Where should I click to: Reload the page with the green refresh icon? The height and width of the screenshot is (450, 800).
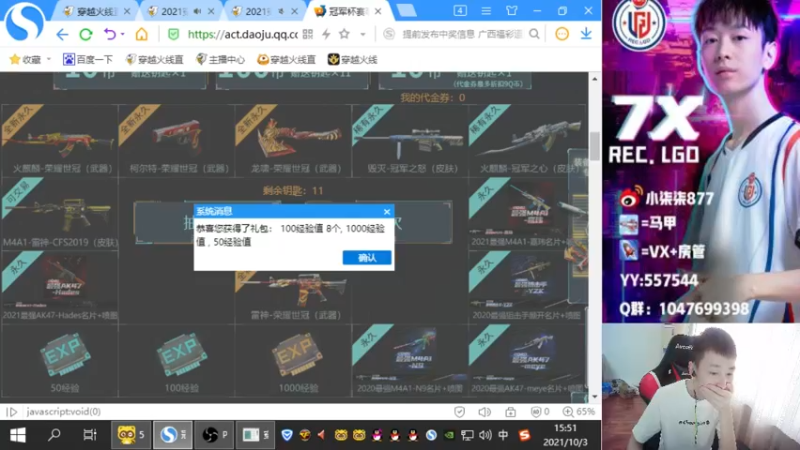pos(86,34)
